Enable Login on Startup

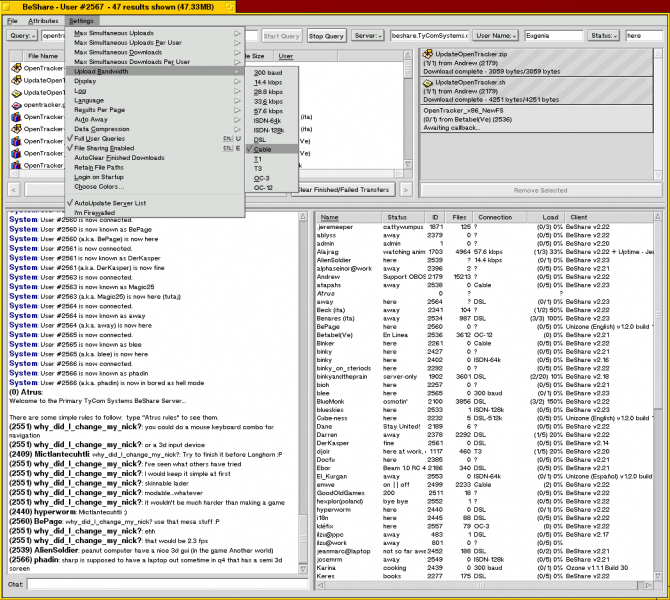(x=155, y=177)
